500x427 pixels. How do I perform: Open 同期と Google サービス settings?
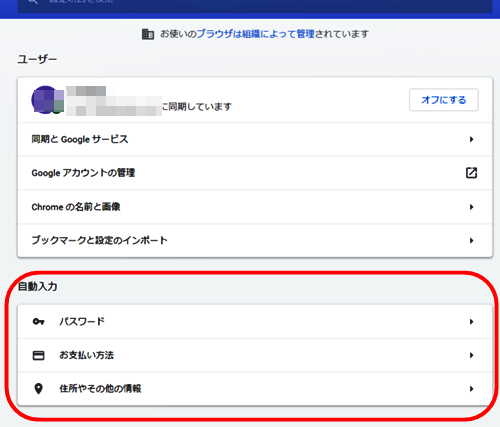click(255, 139)
